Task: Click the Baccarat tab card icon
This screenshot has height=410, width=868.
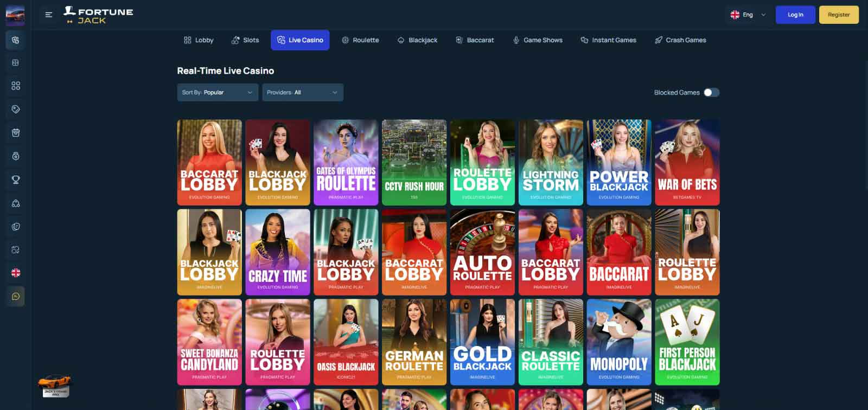Action: point(459,40)
